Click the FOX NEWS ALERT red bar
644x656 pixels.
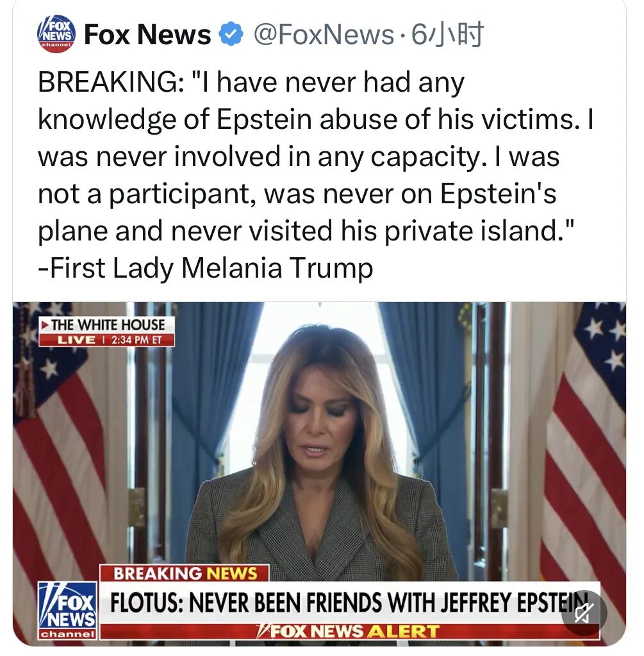point(350,632)
